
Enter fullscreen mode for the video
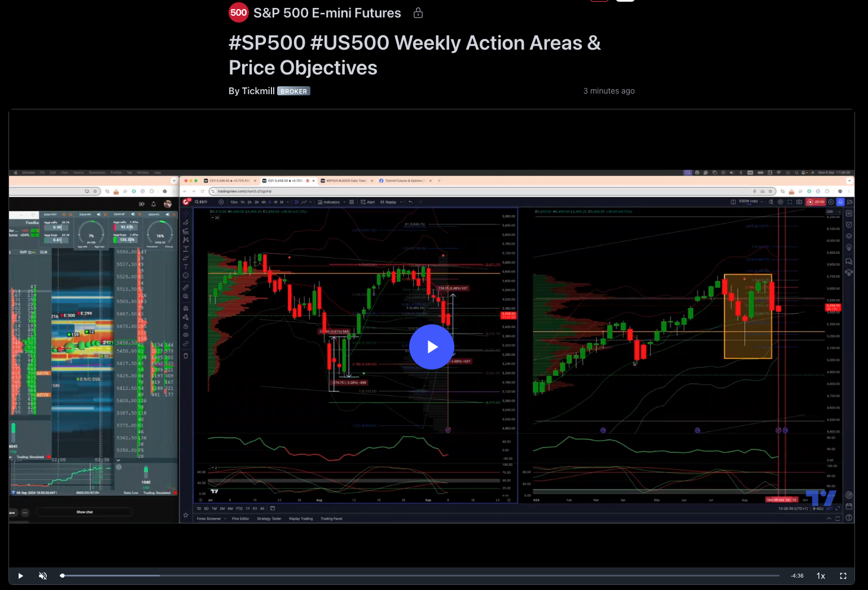pyautogui.click(x=843, y=576)
